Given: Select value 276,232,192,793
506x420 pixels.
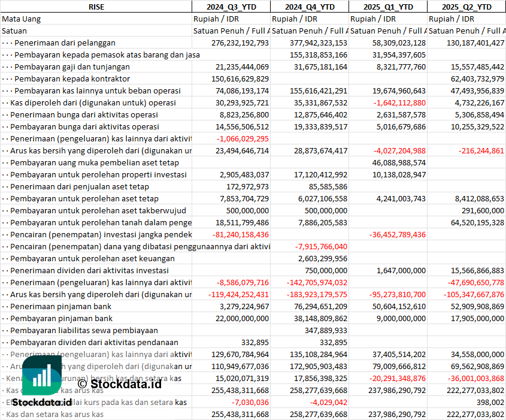Looking at the screenshot, I should click(240, 43).
